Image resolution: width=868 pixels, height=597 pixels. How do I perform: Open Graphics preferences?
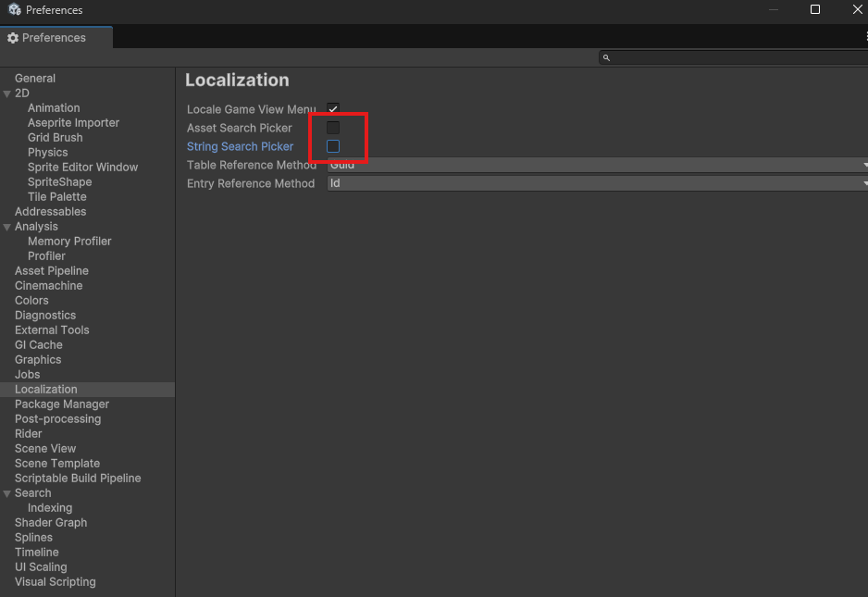38,360
